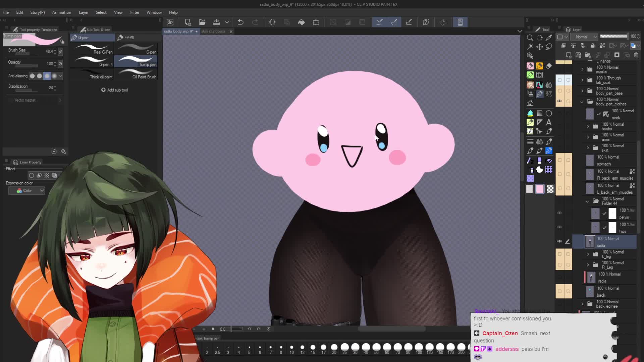Select the Auto select magic wand tool
The height and width of the screenshot is (362, 644).
point(530,47)
